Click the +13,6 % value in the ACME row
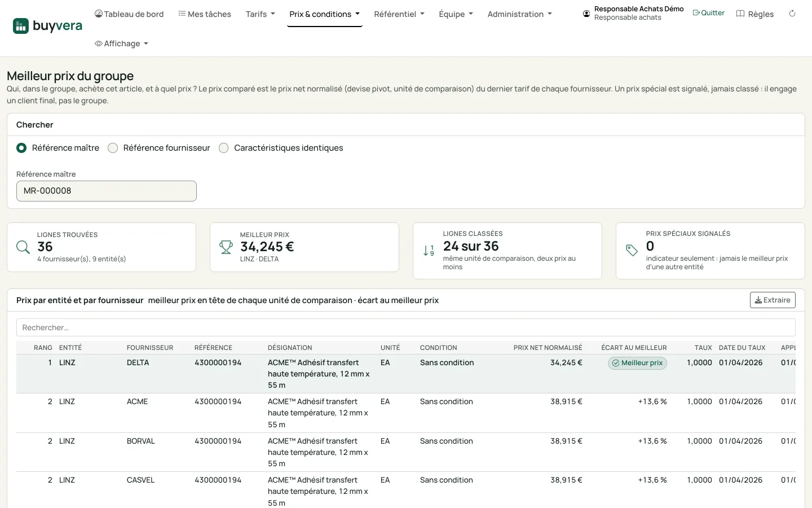The height and width of the screenshot is (508, 812). (x=652, y=402)
